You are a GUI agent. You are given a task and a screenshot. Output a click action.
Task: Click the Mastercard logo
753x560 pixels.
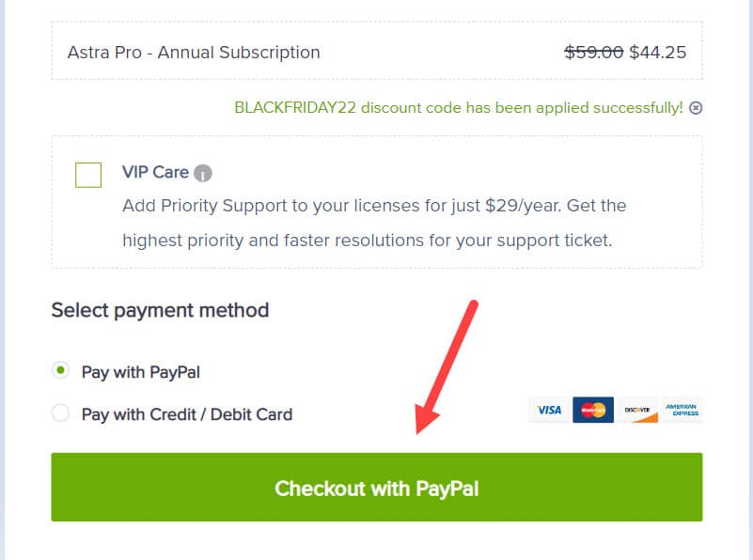(592, 410)
